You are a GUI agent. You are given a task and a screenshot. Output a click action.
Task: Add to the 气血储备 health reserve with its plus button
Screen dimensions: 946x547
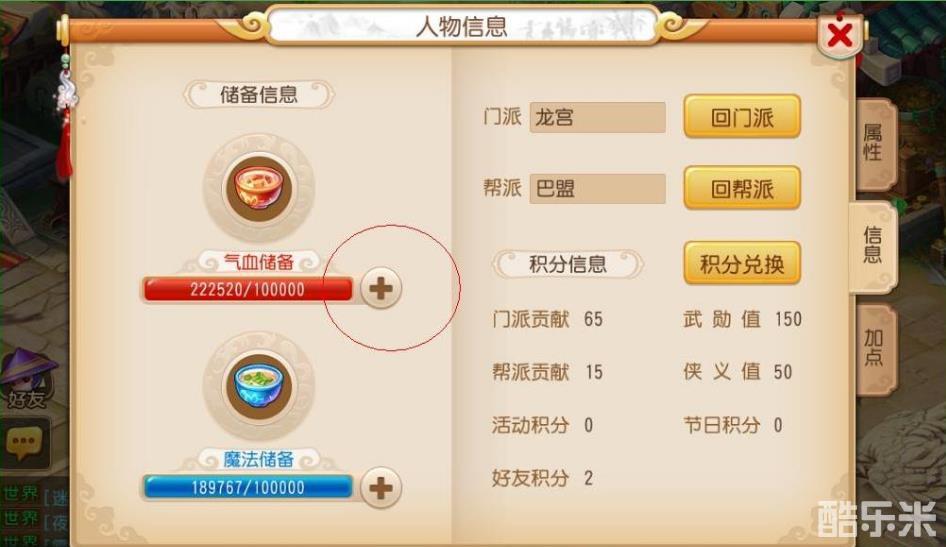click(381, 288)
